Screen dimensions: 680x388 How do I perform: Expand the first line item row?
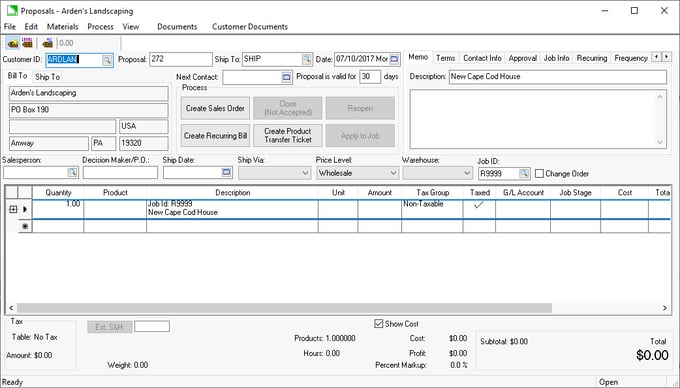pos(13,209)
